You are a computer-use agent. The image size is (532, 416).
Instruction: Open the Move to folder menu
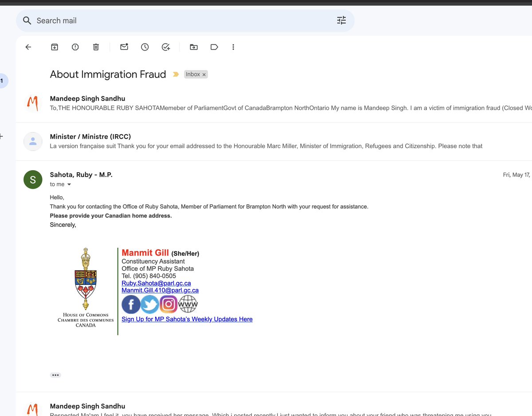(x=194, y=47)
